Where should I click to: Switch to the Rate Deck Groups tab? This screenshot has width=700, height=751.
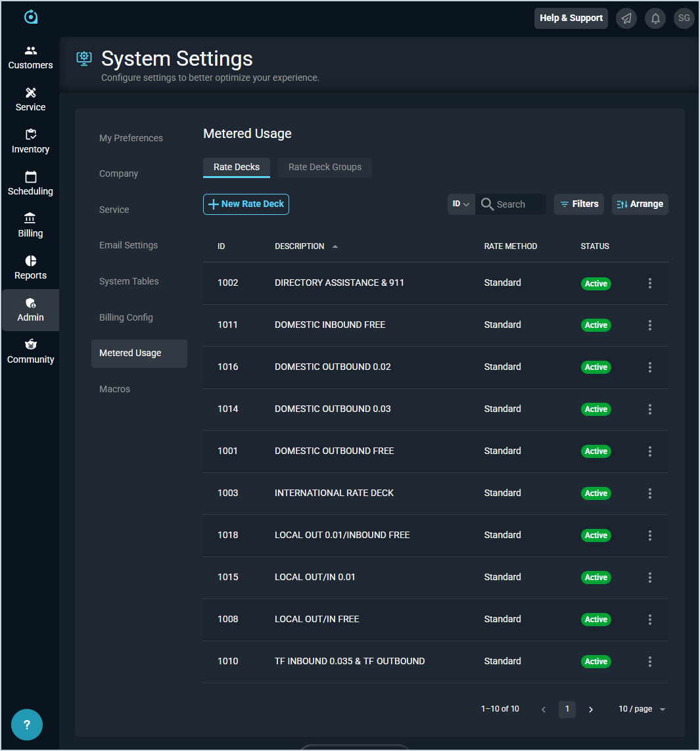pyautogui.click(x=325, y=167)
